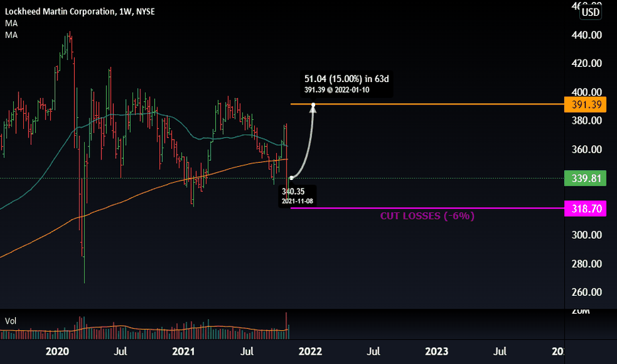Click the 2022 time axis label
The width and height of the screenshot is (617, 364).
(x=310, y=351)
